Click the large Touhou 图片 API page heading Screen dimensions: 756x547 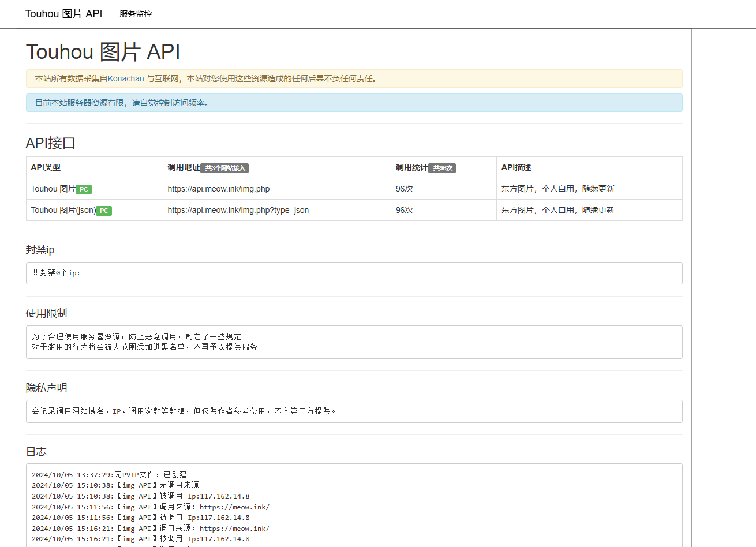(x=103, y=52)
